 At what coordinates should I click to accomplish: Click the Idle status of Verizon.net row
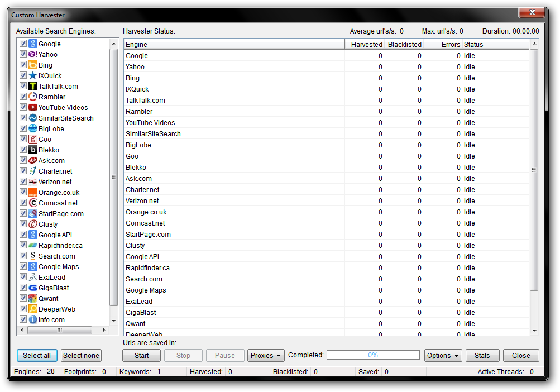coord(470,201)
